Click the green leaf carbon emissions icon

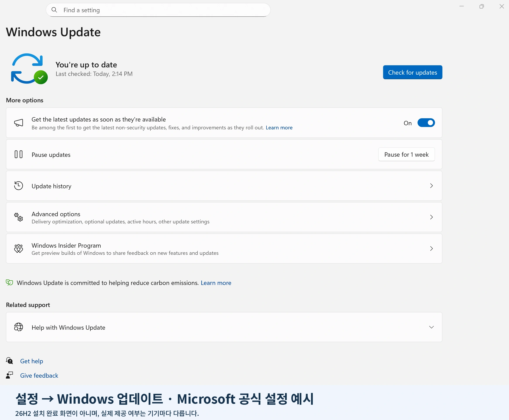pos(9,283)
